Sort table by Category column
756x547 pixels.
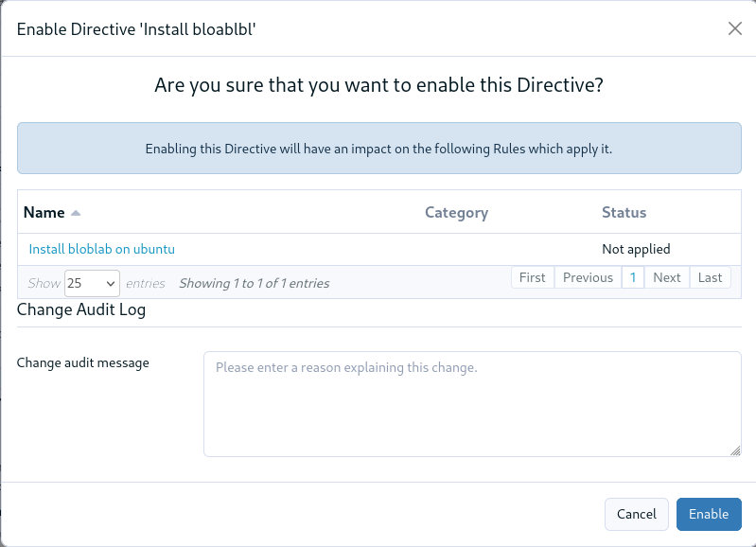pos(457,213)
